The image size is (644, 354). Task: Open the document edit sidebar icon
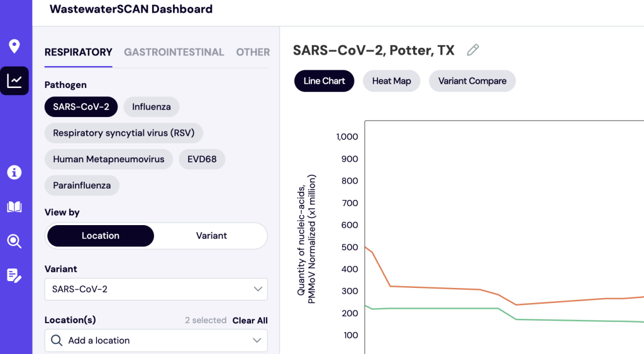pyautogui.click(x=14, y=275)
